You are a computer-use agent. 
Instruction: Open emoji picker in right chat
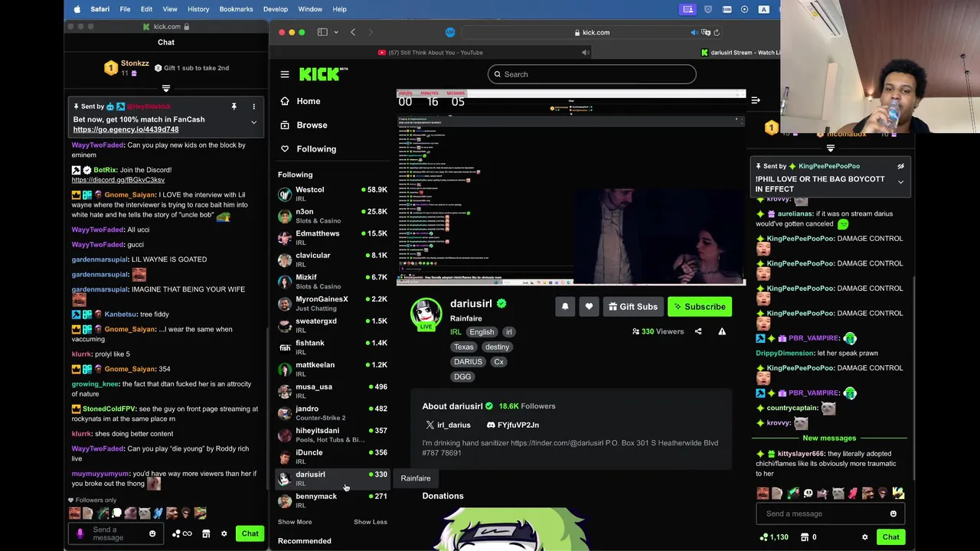pyautogui.click(x=893, y=514)
